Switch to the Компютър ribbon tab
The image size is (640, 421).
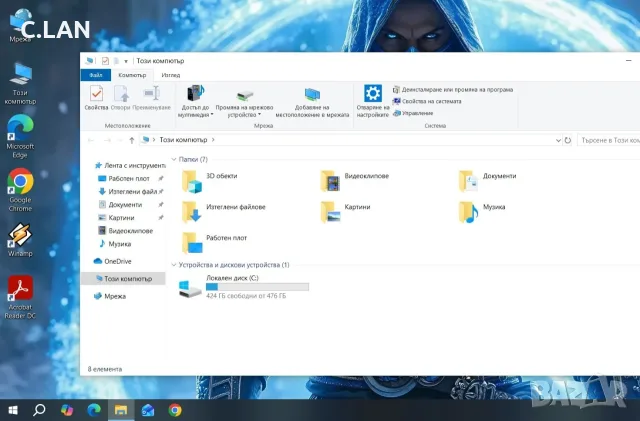pos(132,75)
